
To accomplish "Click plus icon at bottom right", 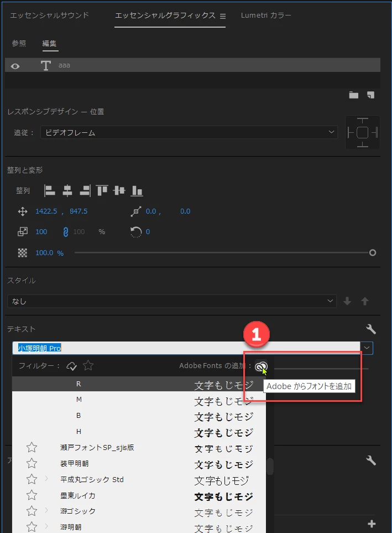I will tap(372, 524).
